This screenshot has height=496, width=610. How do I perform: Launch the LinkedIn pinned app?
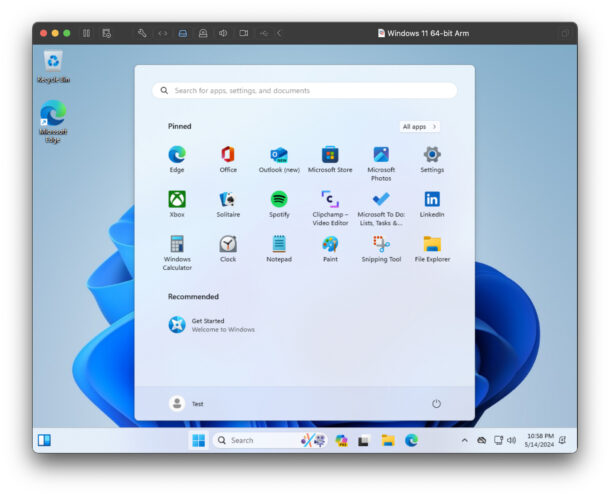[x=432, y=204]
